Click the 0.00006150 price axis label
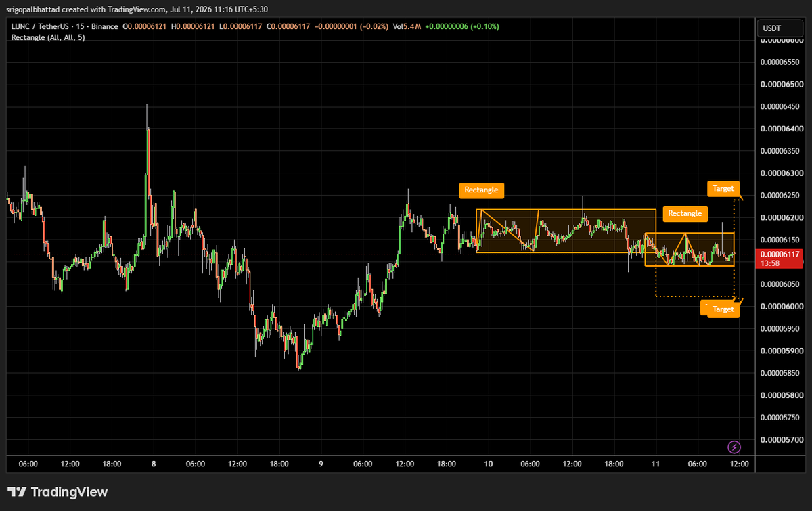Image resolution: width=812 pixels, height=511 pixels. [x=782, y=240]
